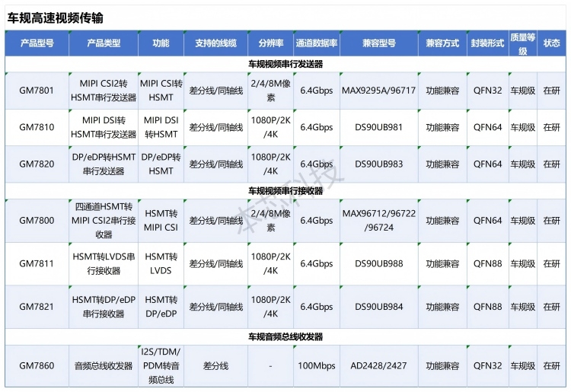
Task: Select the 100Mbps data rate cell
Action: [x=317, y=366]
